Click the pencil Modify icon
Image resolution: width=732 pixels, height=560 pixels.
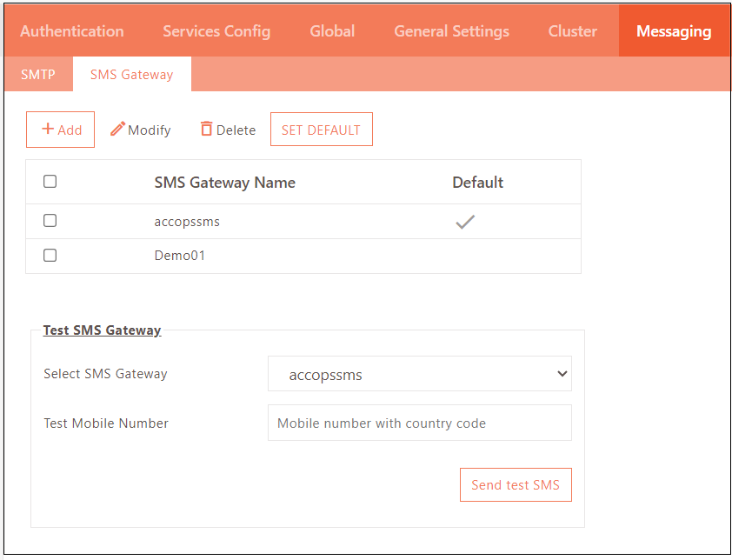tap(117, 129)
